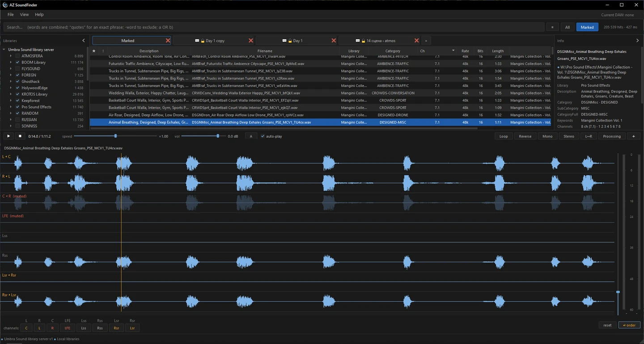Check the FLYSOUND library checkbox
The height and width of the screenshot is (344, 644).
[17, 69]
